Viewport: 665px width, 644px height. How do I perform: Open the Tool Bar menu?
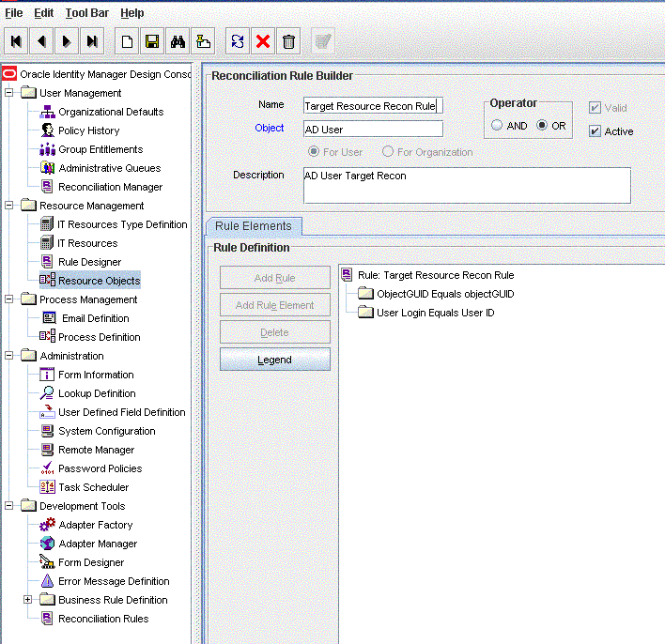87,13
